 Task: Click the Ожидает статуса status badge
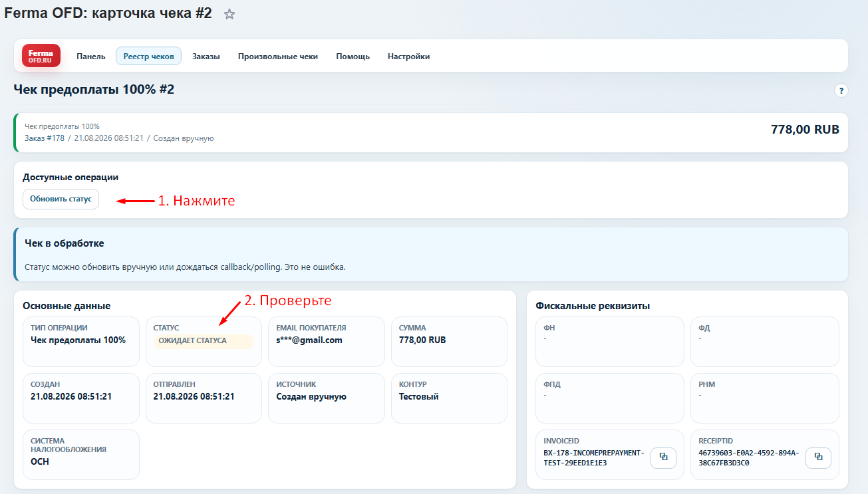click(204, 340)
